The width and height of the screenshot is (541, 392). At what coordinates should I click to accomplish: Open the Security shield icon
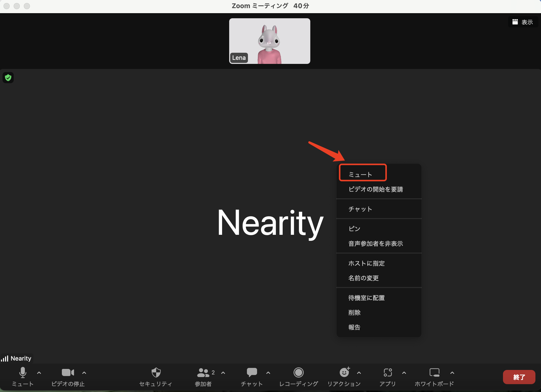(x=156, y=372)
